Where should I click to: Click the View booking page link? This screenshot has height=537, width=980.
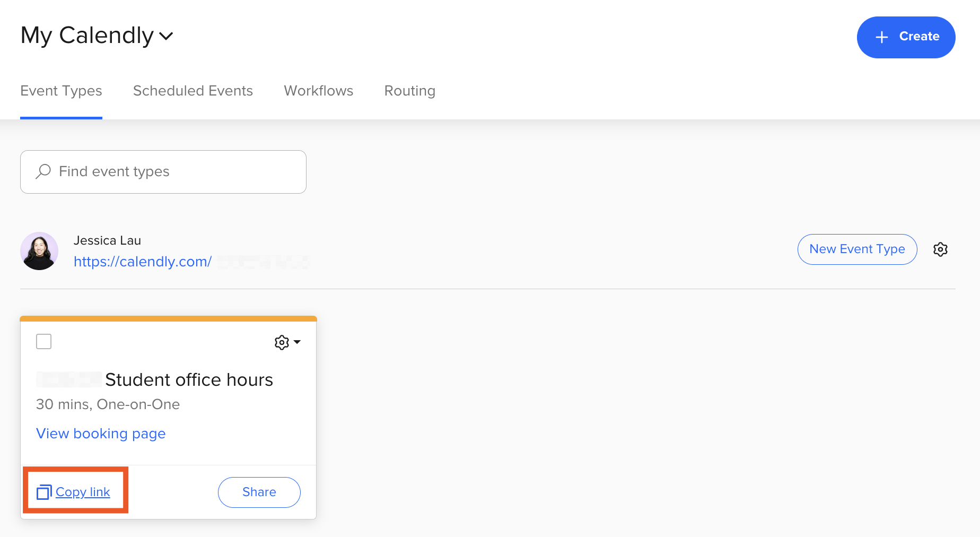[x=101, y=434]
